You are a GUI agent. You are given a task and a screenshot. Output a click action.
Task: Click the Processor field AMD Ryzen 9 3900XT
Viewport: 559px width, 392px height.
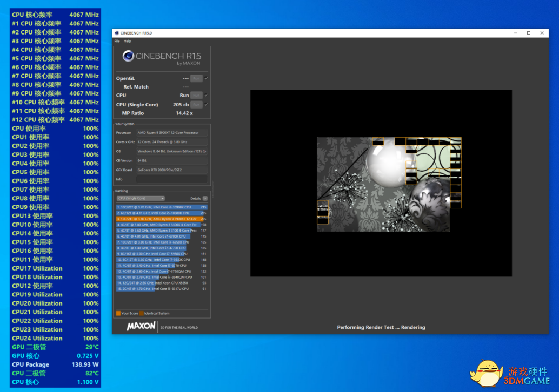(172, 132)
